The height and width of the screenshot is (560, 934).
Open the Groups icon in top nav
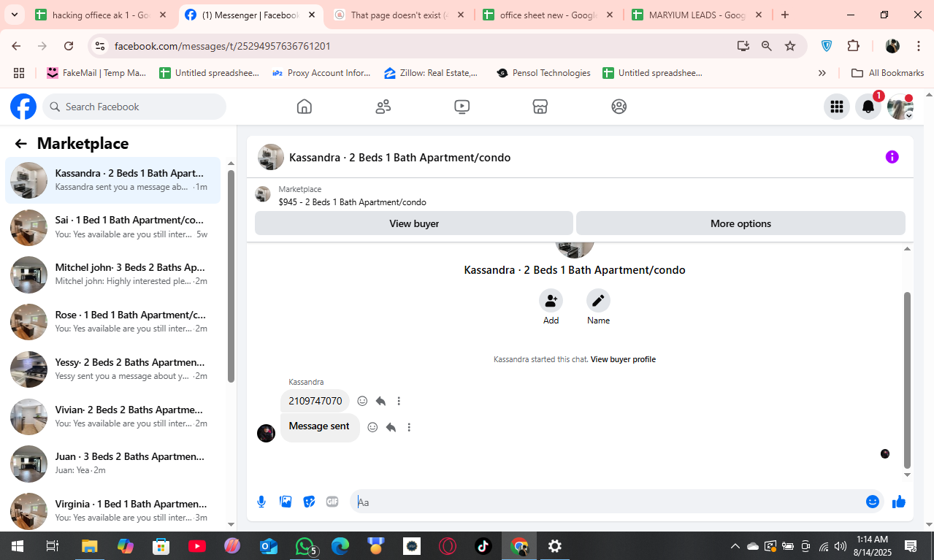(x=619, y=107)
